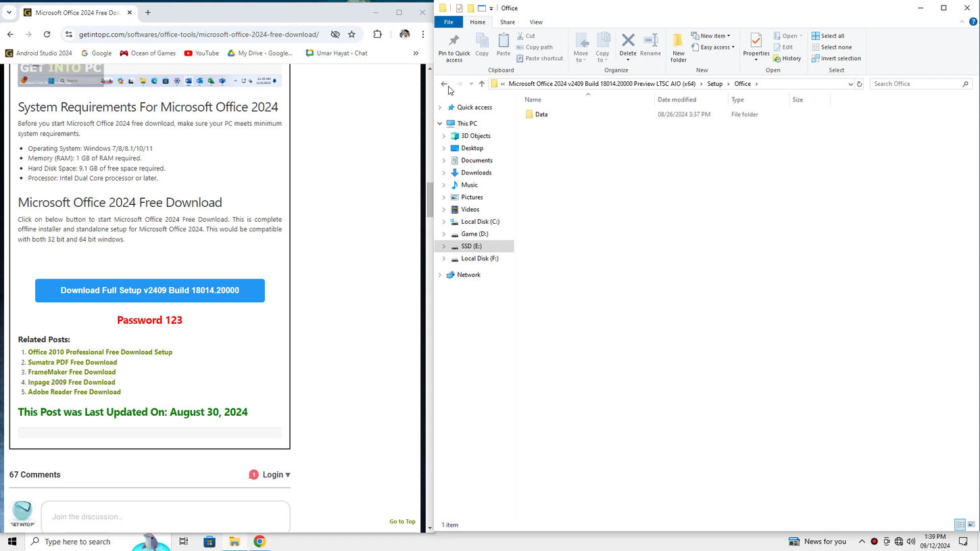Open the notification center icon
Viewport: 980px width, 551px height.
pyautogui.click(x=964, y=542)
